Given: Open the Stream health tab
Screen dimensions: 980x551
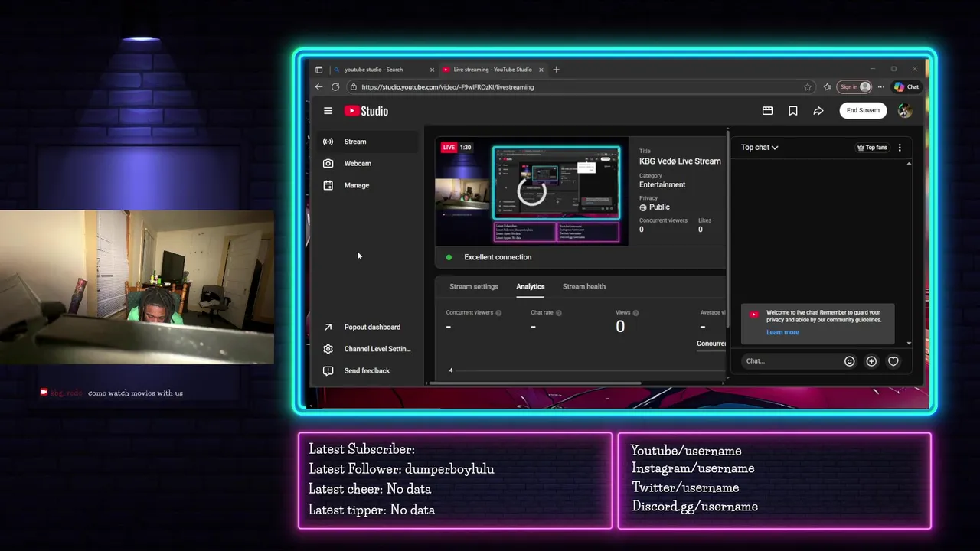Looking at the screenshot, I should [583, 286].
